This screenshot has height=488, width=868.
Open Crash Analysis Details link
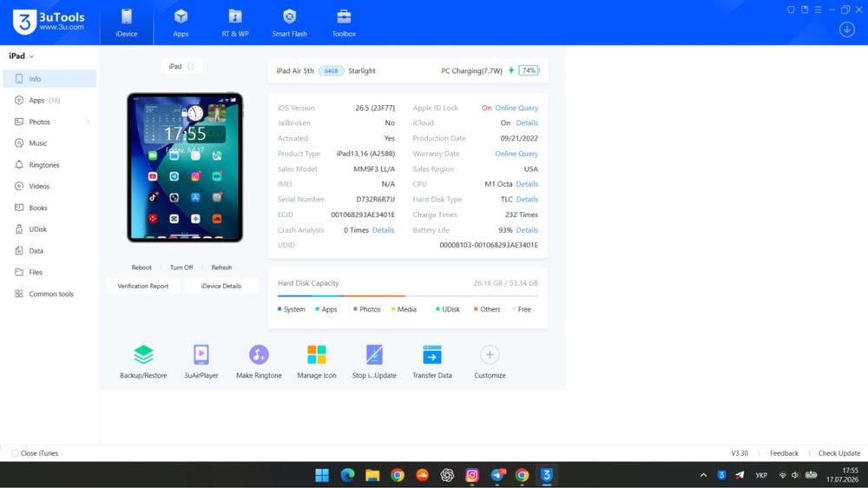point(383,230)
